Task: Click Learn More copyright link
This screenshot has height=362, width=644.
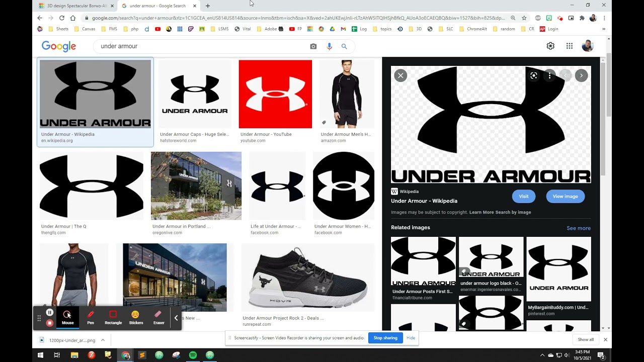Action: pyautogui.click(x=481, y=212)
